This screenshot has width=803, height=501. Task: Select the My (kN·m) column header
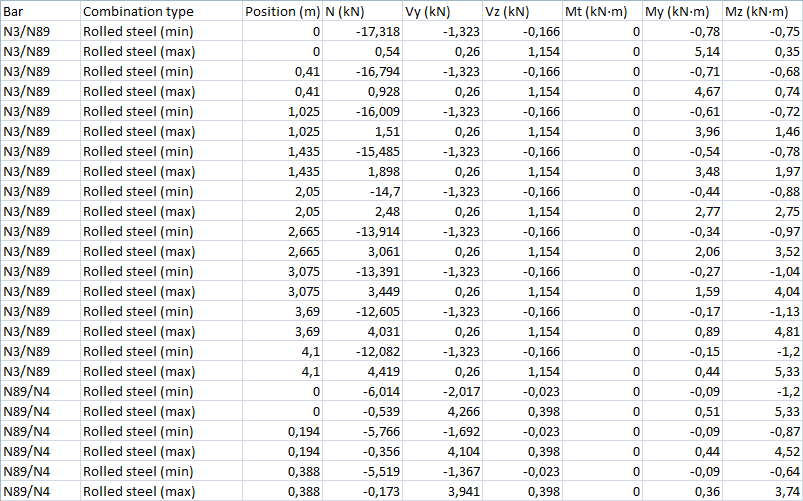click(683, 11)
